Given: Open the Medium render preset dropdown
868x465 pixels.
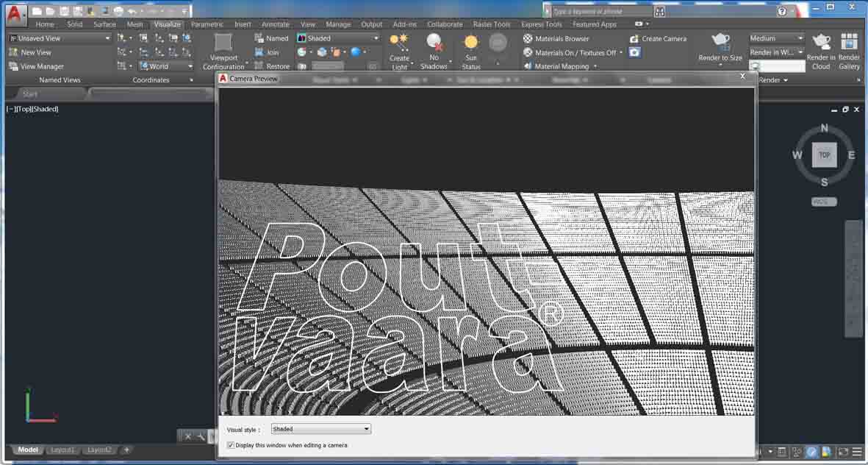Looking at the screenshot, I should (x=776, y=38).
